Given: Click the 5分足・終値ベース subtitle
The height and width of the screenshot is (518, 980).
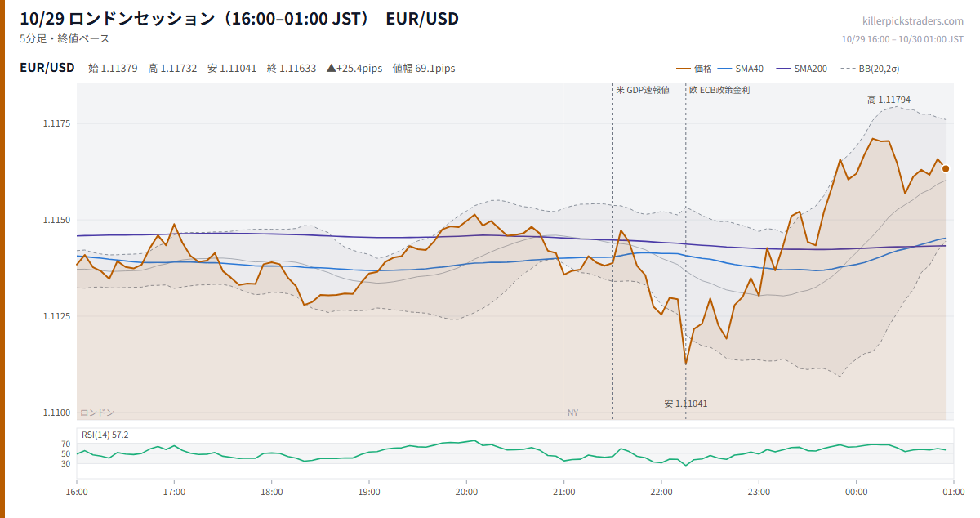Looking at the screenshot, I should point(65,38).
